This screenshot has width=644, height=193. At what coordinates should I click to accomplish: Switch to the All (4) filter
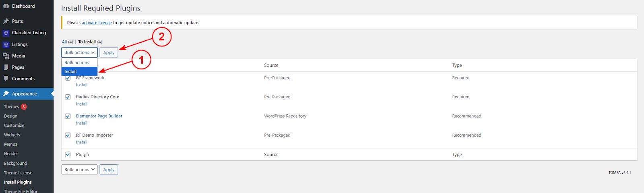click(x=68, y=42)
